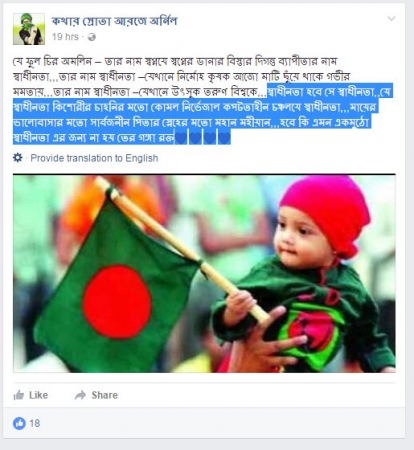Click the blue like reaction badge
This screenshot has height=450, width=414.
[19, 423]
